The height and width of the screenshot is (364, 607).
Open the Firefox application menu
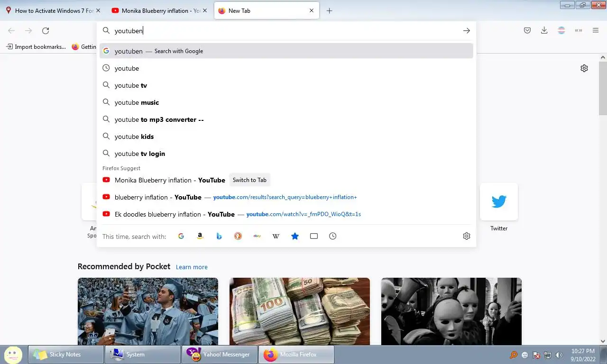click(x=596, y=30)
